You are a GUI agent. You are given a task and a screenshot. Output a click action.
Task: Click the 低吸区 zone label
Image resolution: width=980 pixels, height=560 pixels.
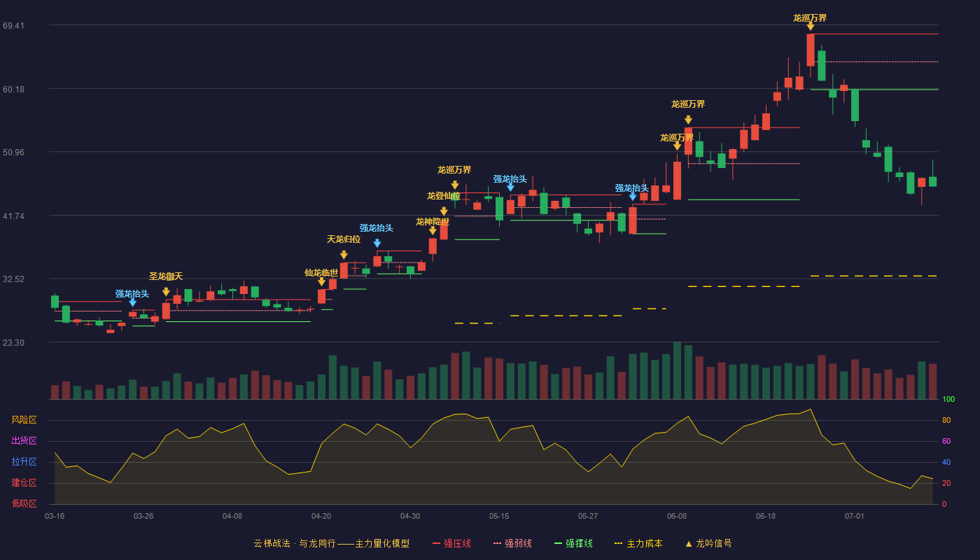click(x=24, y=503)
